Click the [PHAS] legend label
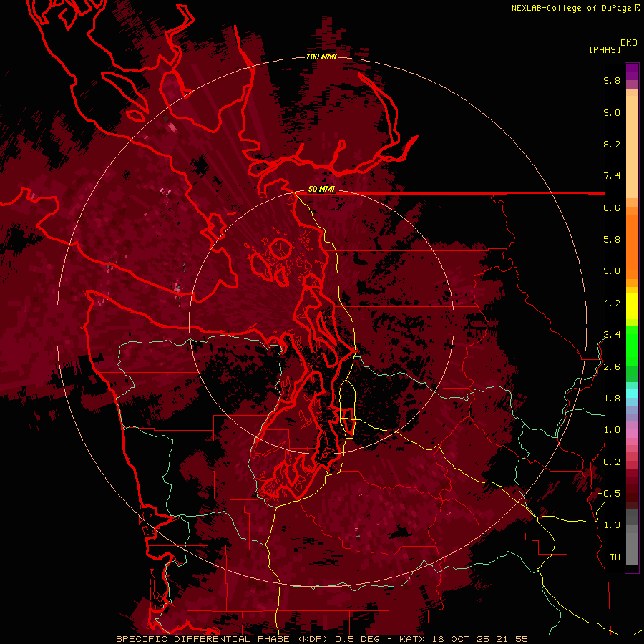This screenshot has height=644, width=644. (605, 49)
